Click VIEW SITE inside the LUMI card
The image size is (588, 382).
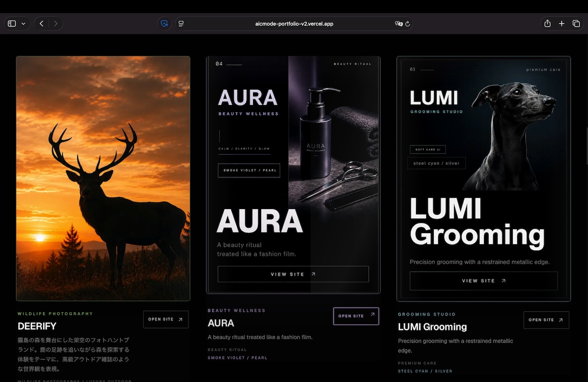click(483, 281)
